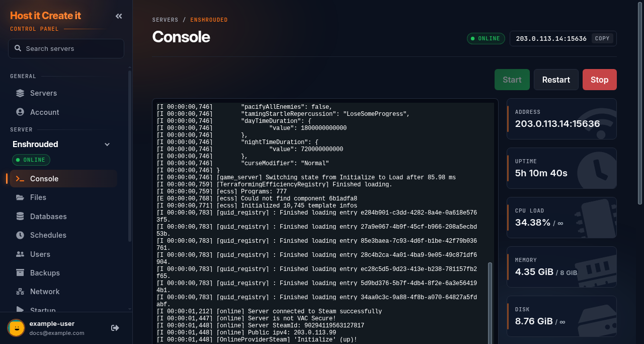Click the console output scrollbar
The width and height of the screenshot is (644, 344).
tap(490, 302)
